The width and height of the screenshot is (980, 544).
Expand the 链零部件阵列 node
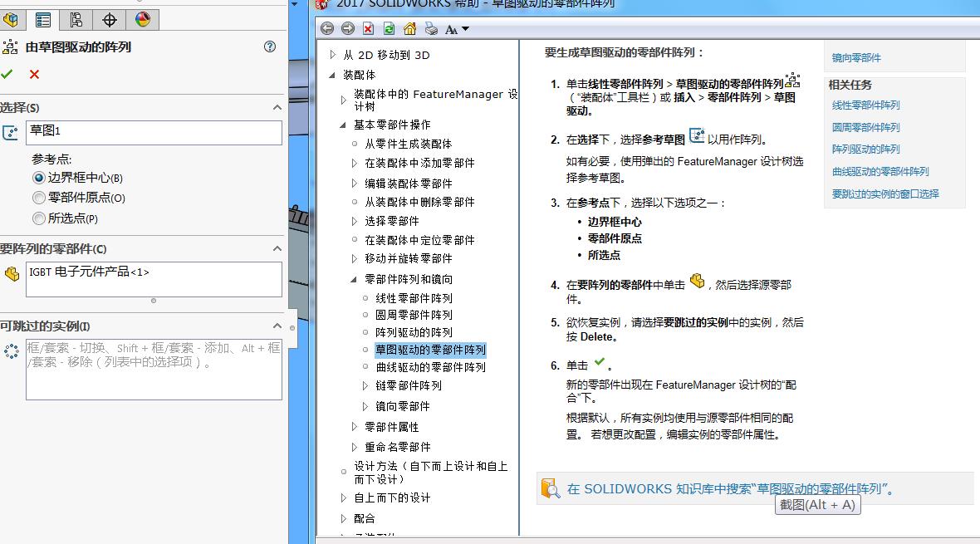click(x=365, y=386)
